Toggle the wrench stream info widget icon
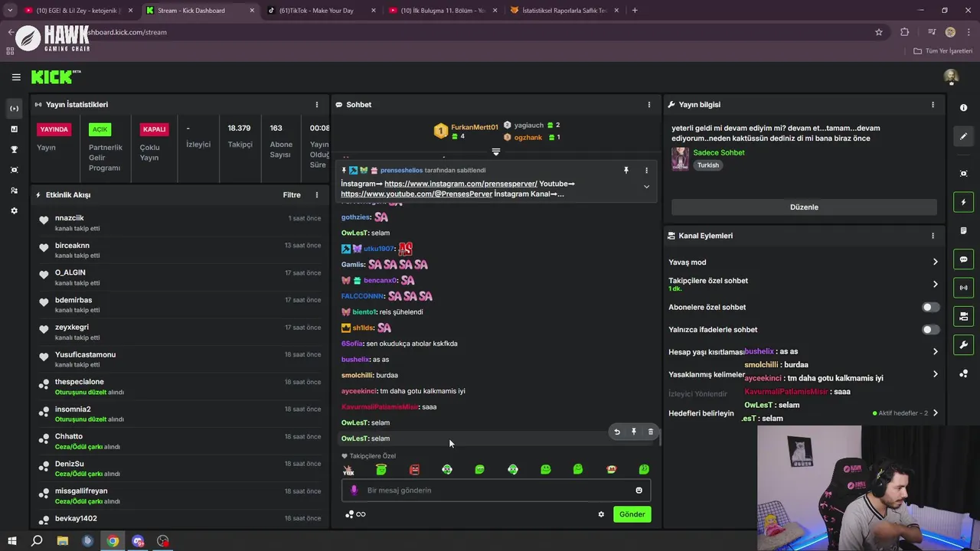980x551 pixels. click(963, 344)
